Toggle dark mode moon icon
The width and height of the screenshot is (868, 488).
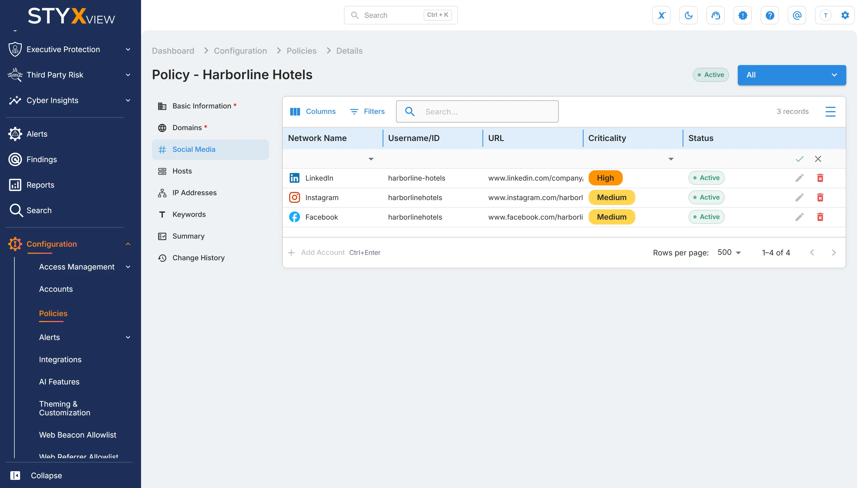coord(688,15)
